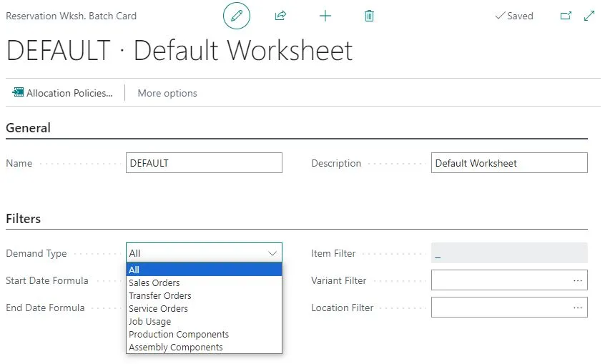Click the Name input field
615x364 pixels.
click(204, 163)
